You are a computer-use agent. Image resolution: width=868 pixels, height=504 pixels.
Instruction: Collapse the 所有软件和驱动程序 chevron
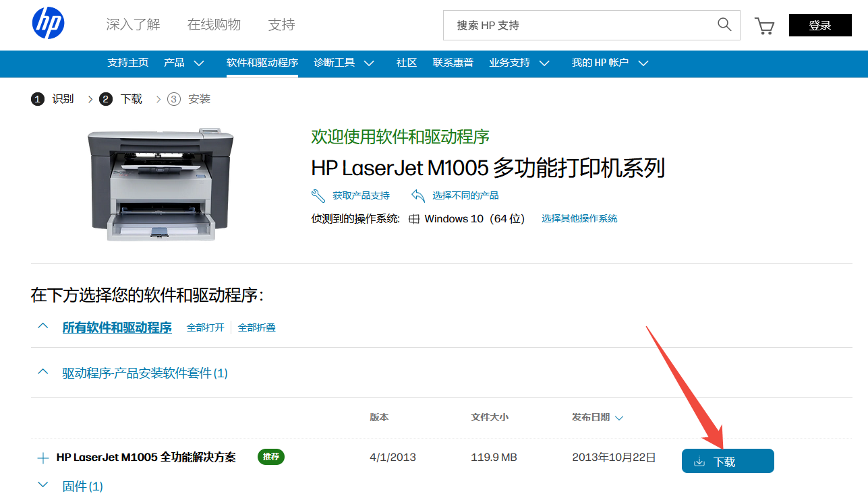(43, 325)
